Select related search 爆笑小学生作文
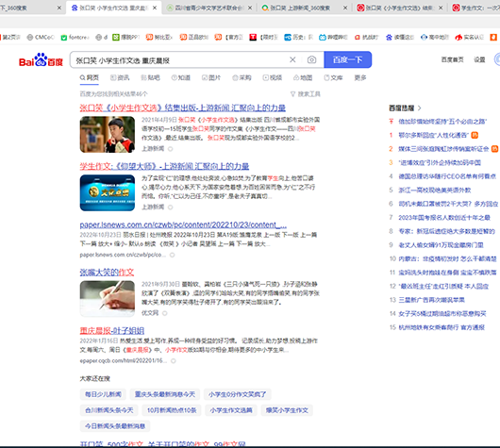 [x=287, y=410]
